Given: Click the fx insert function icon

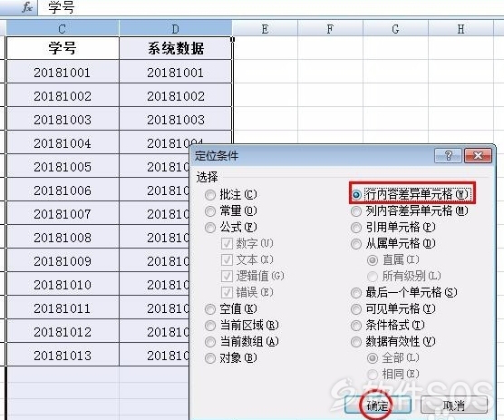Looking at the screenshot, I should click(x=27, y=7).
